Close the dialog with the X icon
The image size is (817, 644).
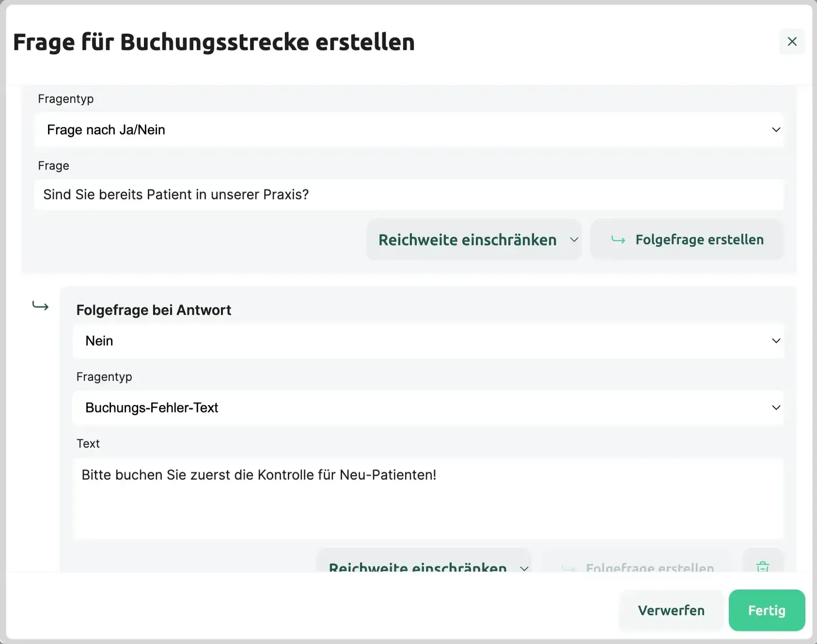pyautogui.click(x=792, y=42)
